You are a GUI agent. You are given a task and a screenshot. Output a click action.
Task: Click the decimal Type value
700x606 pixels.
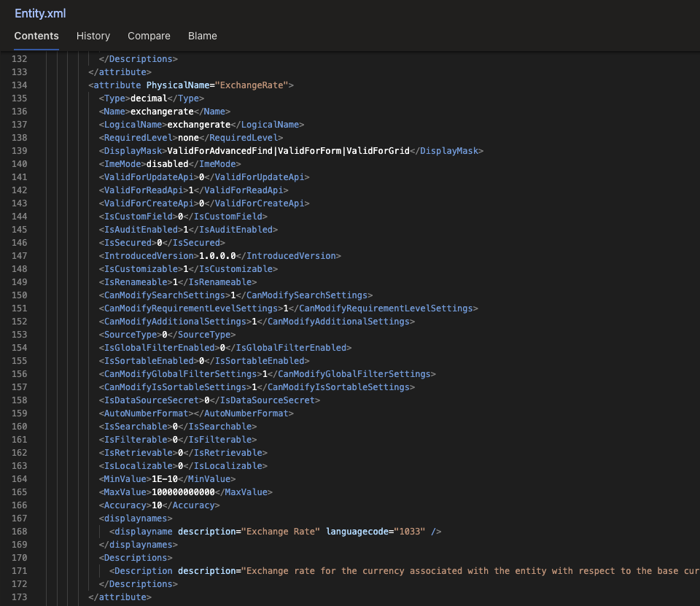[x=149, y=98]
